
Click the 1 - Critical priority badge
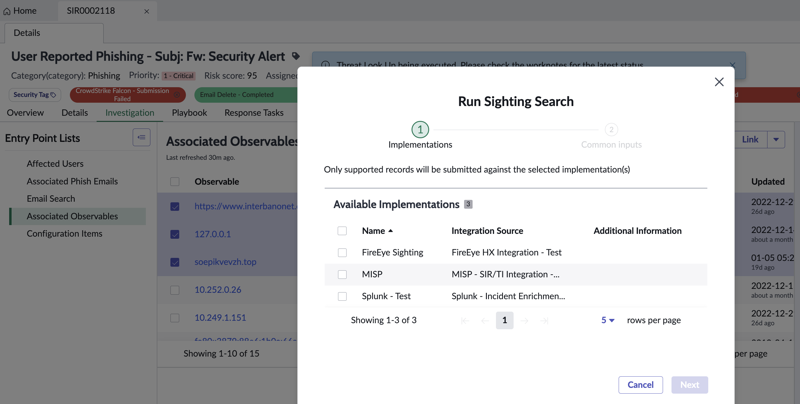coord(179,76)
